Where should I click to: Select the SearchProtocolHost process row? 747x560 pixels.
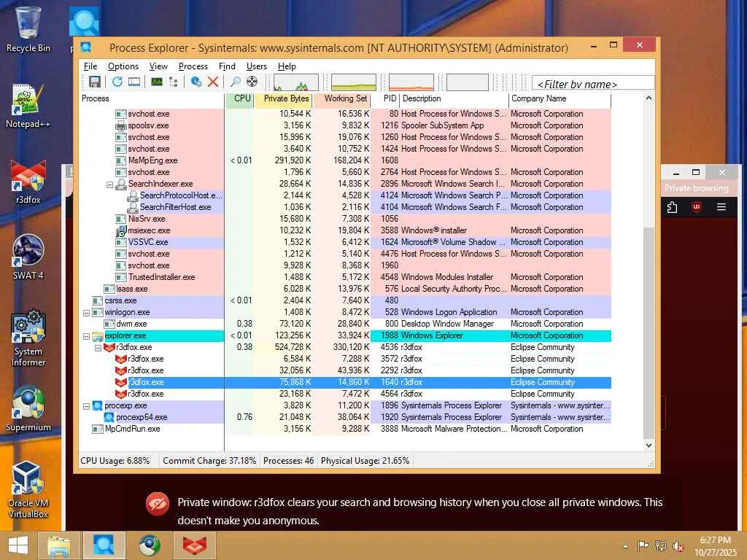coord(345,195)
